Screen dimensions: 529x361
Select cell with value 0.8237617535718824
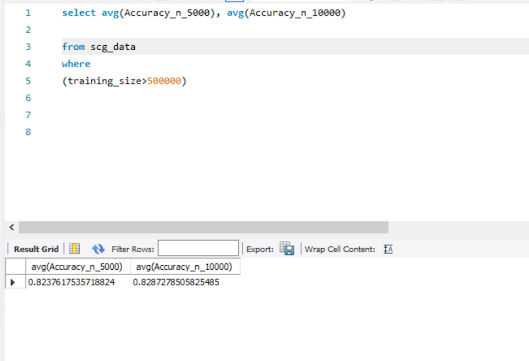click(x=72, y=282)
